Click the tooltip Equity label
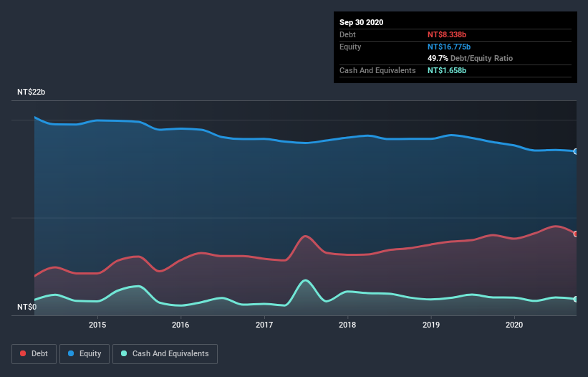588x377 pixels. pyautogui.click(x=350, y=47)
